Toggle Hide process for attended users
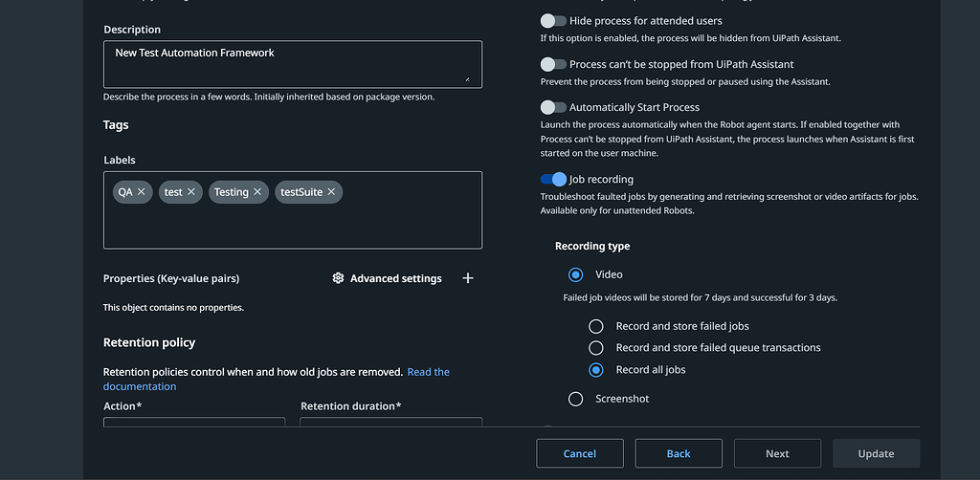The height and width of the screenshot is (480, 980). click(x=553, y=21)
